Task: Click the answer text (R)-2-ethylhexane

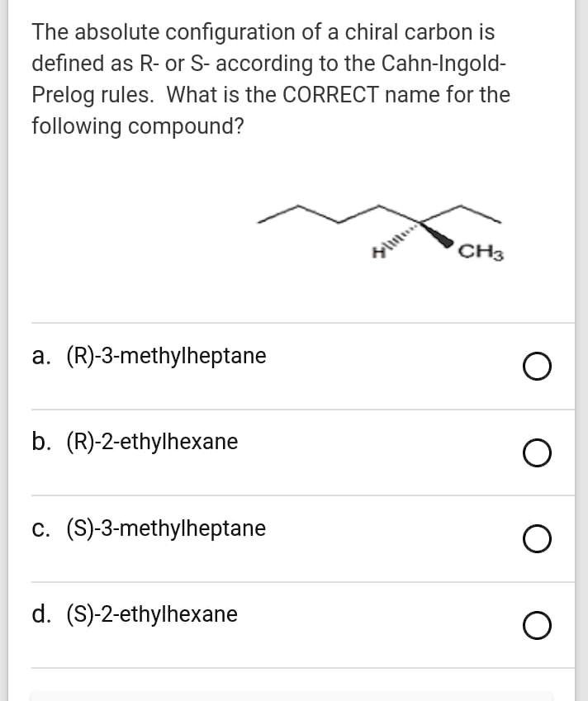Action: pos(153,443)
